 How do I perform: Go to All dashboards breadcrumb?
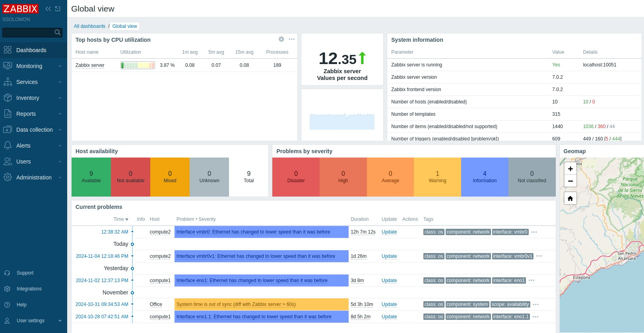click(89, 26)
